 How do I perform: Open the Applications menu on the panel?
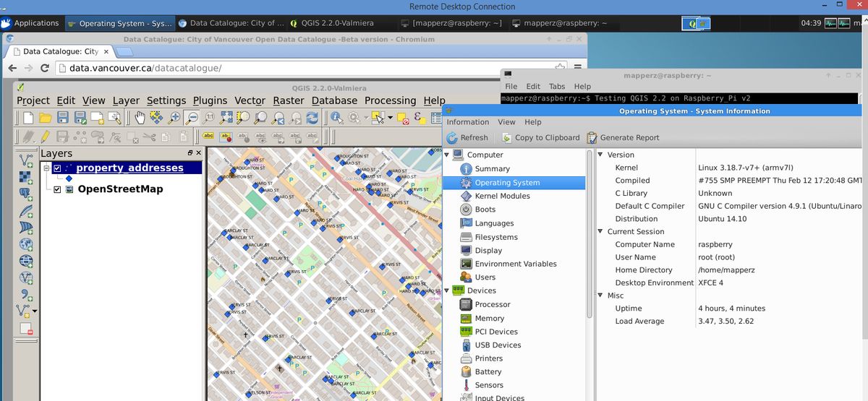(30, 23)
